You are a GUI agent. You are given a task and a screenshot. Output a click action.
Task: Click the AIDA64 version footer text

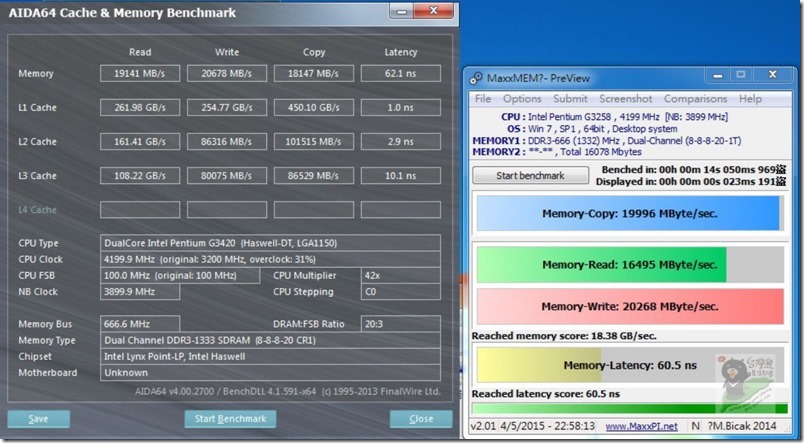(288, 391)
